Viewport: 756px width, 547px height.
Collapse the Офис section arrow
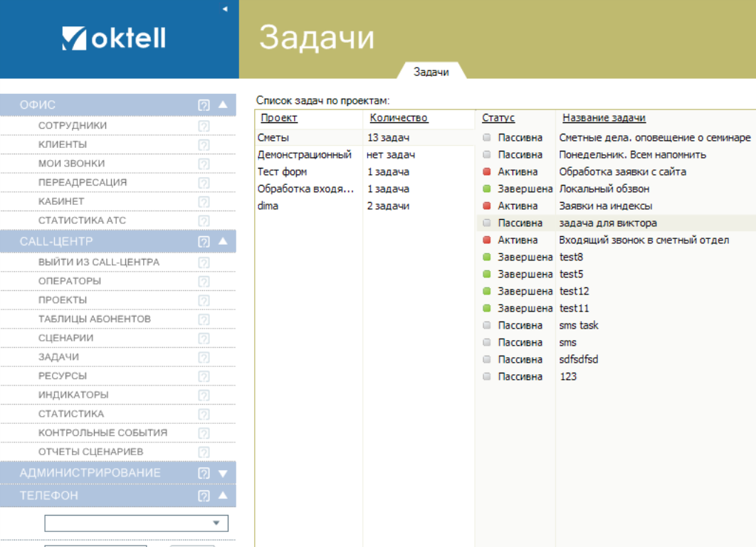click(x=223, y=105)
